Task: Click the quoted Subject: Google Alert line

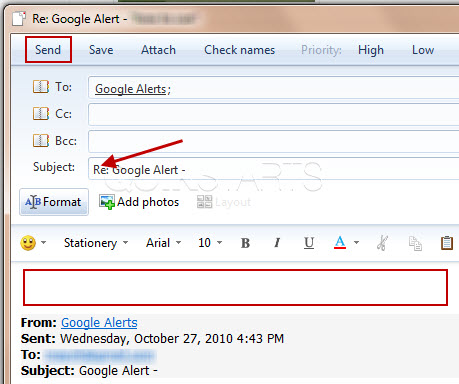Action: click(x=89, y=371)
